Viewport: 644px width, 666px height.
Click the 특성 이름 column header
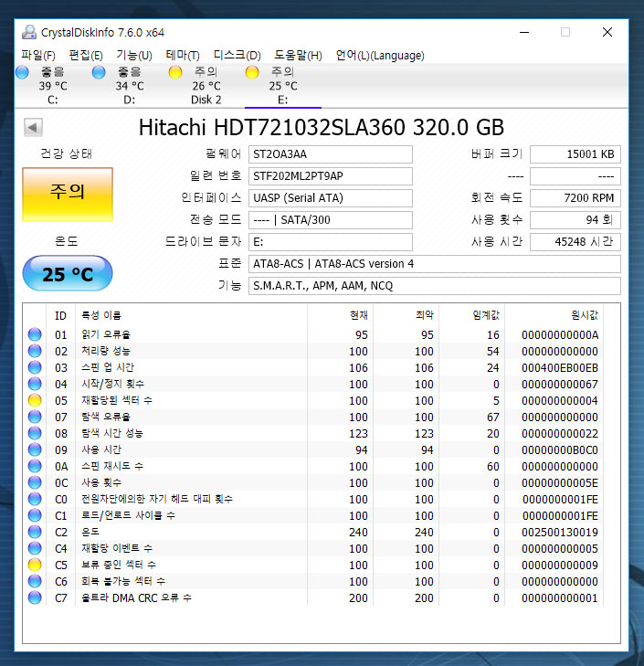[x=191, y=315]
